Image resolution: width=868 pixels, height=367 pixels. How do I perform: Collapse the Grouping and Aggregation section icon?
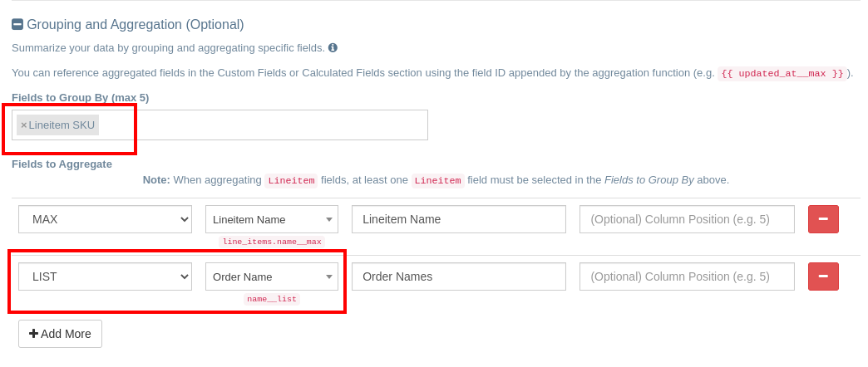[17, 25]
